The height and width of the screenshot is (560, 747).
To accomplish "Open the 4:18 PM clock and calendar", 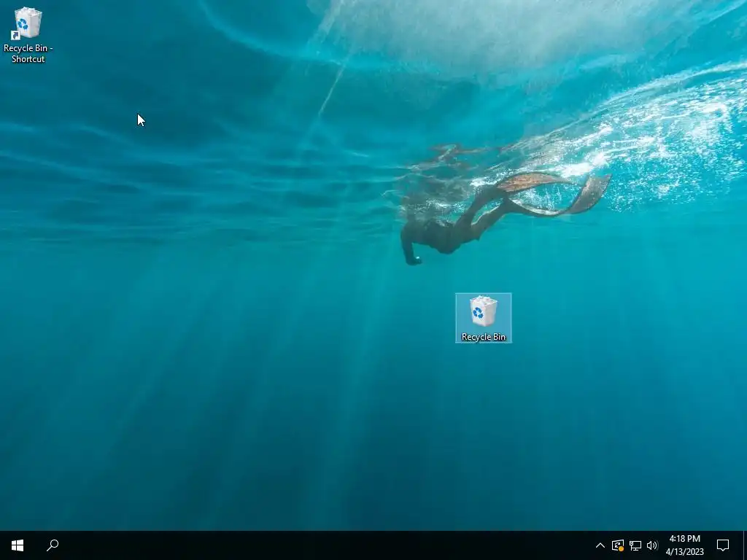I will coord(684,545).
